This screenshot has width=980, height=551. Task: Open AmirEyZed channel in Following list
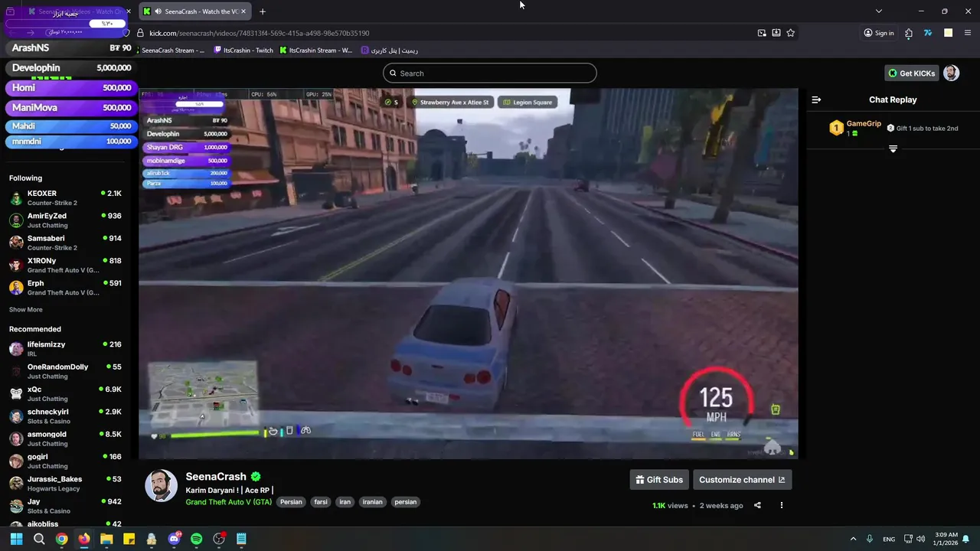(x=65, y=220)
